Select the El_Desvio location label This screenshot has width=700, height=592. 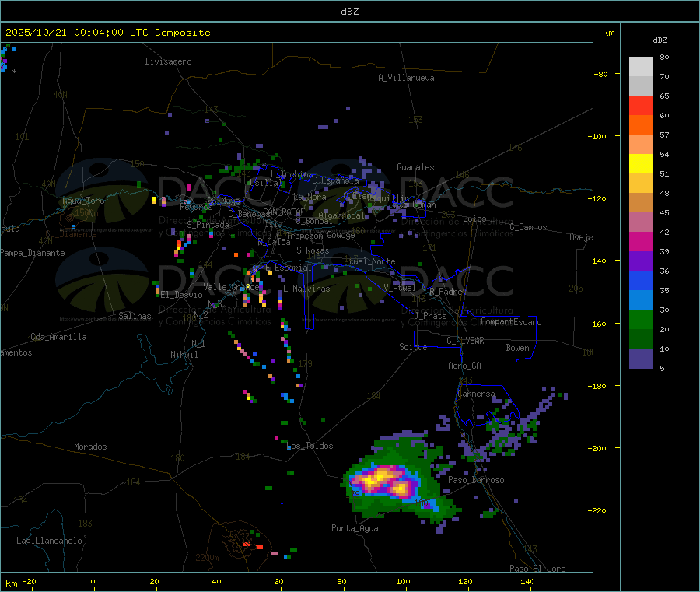click(181, 295)
